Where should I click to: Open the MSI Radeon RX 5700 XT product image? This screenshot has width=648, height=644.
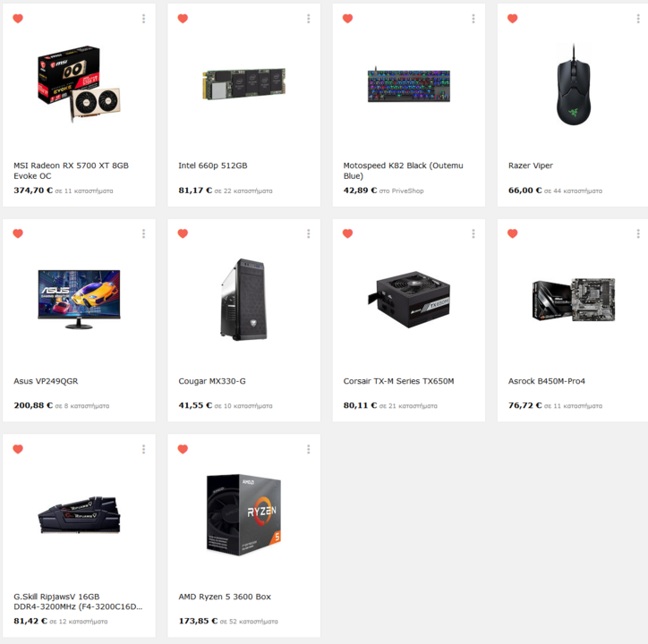point(79,84)
